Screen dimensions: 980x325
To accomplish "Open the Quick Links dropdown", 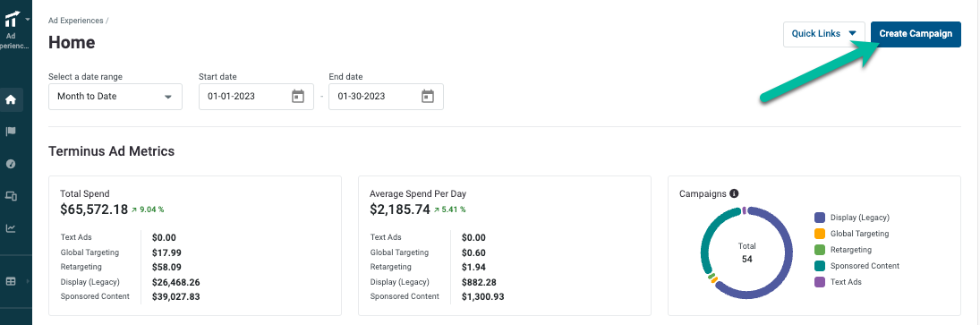I will [823, 34].
